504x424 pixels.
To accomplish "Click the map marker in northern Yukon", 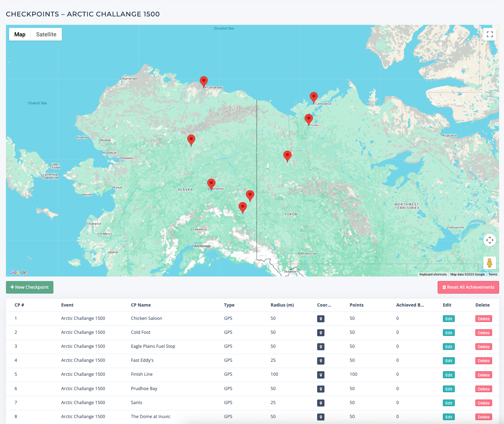I will click(x=287, y=156).
